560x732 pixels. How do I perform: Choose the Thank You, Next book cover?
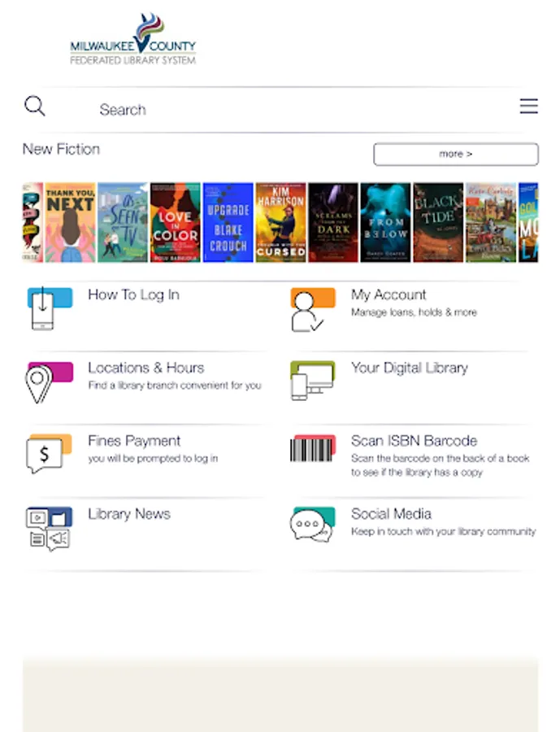[x=71, y=222]
